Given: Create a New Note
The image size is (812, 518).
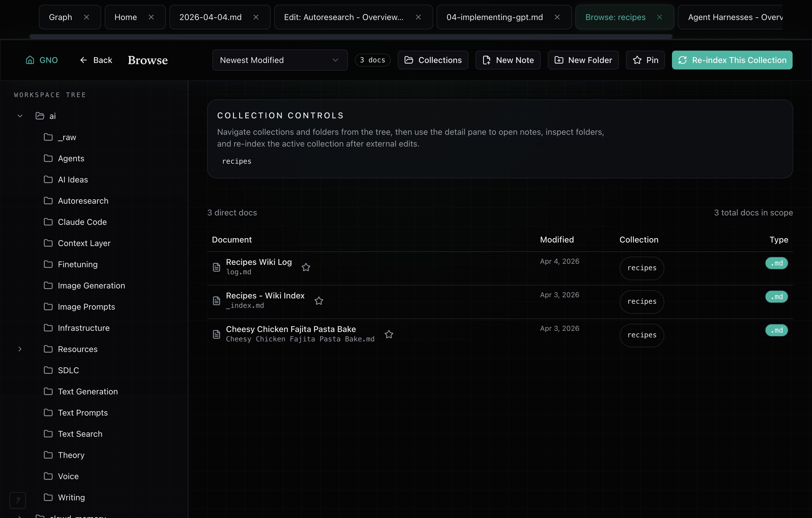Looking at the screenshot, I should [508, 60].
